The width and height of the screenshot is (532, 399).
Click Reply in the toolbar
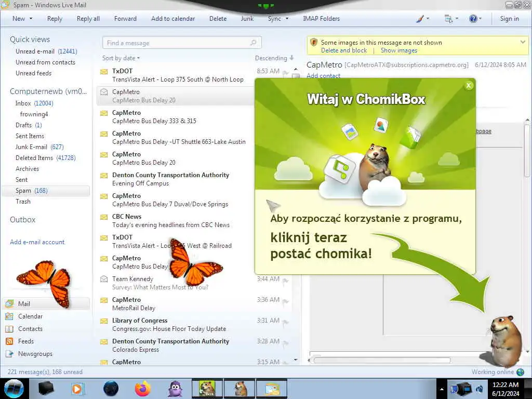tap(55, 19)
